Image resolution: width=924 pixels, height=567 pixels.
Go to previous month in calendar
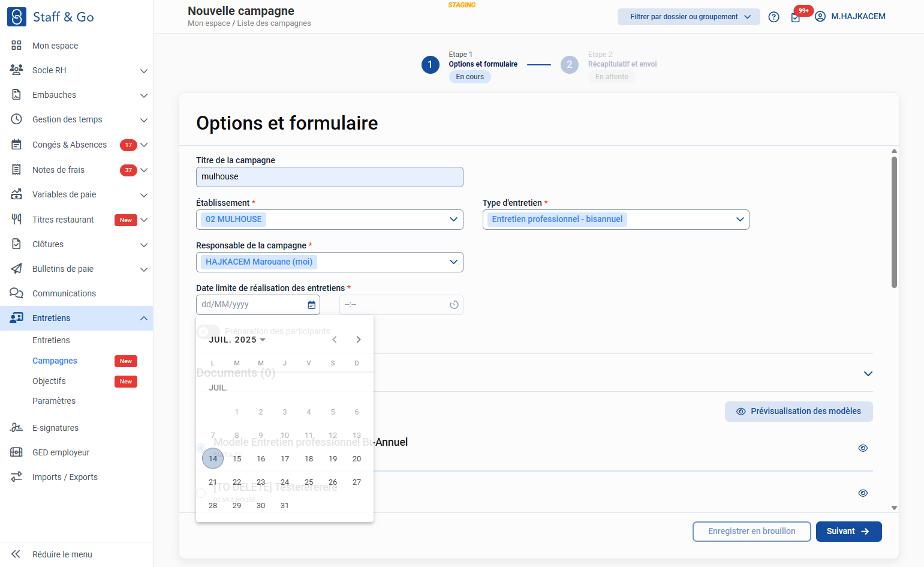335,340
